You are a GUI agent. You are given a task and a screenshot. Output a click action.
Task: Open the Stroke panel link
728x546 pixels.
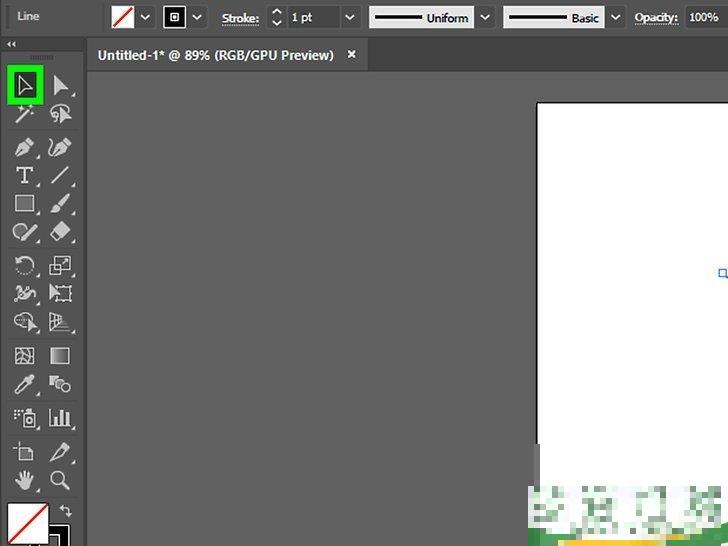(x=240, y=18)
